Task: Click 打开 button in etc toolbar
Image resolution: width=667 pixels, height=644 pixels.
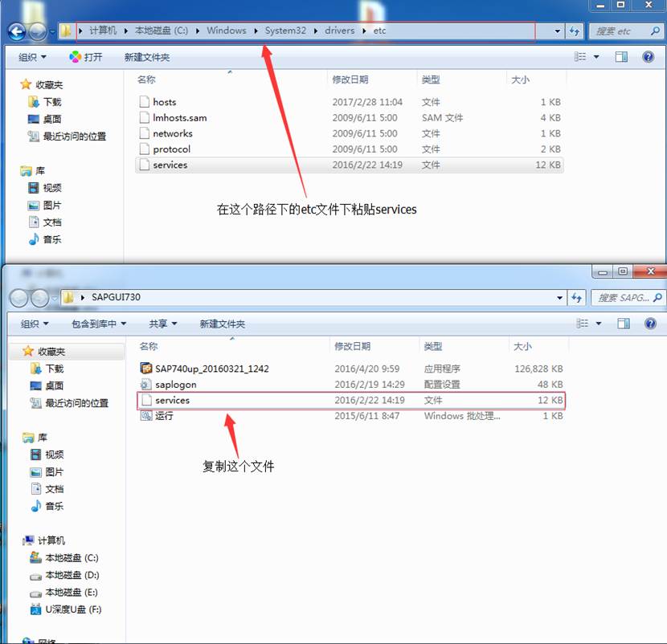Action: coord(86,57)
